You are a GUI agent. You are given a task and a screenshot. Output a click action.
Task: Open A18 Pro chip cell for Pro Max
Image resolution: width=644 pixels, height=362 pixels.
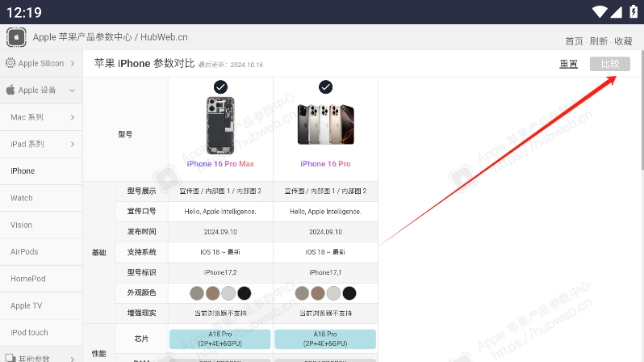coord(220,339)
